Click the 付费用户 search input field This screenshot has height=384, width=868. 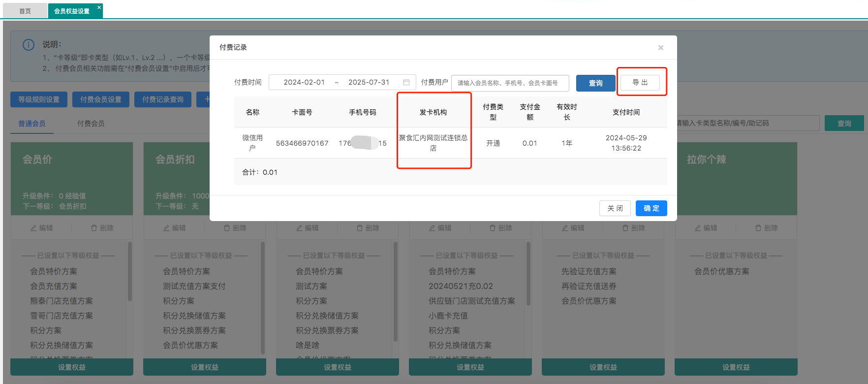[x=510, y=83]
